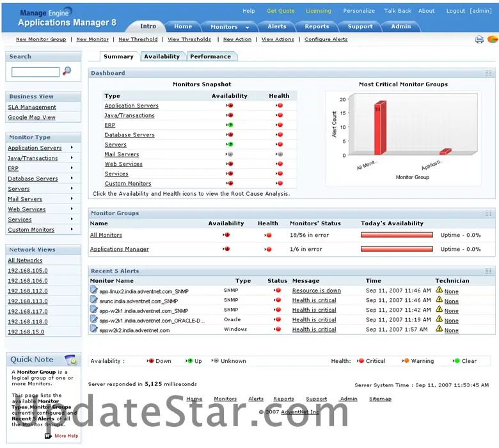Viewport: 499px width, 448px height.
Task: Click View Thresholds link
Action: click(189, 39)
